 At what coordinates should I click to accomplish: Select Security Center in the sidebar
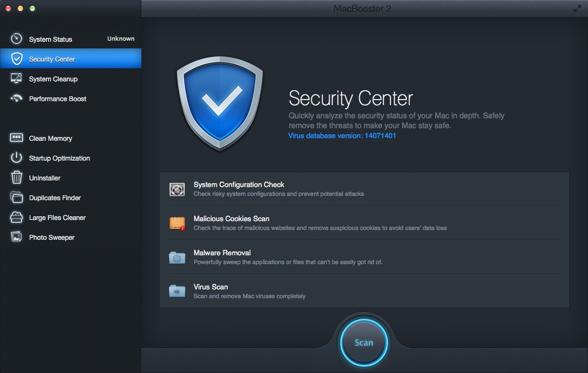pos(52,59)
